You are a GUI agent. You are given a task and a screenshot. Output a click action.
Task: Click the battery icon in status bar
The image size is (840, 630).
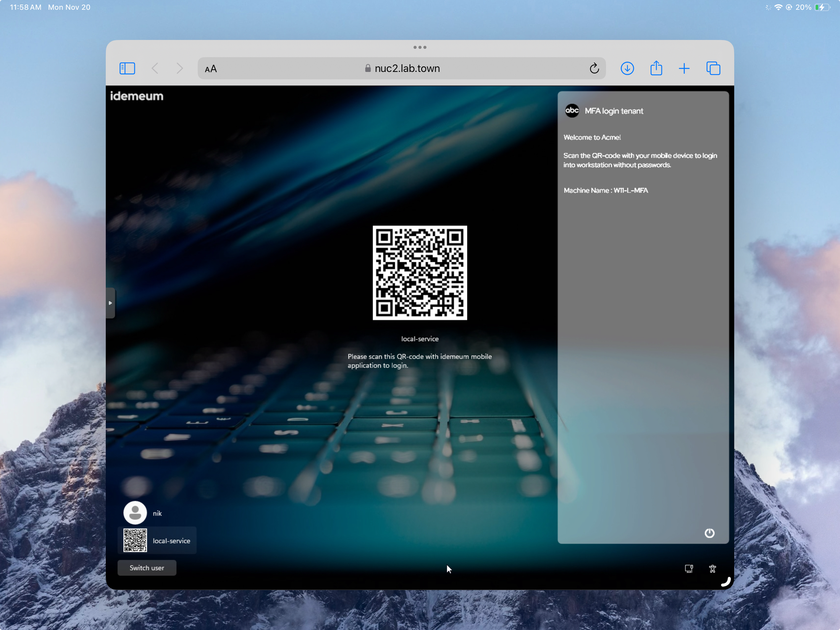tap(822, 7)
